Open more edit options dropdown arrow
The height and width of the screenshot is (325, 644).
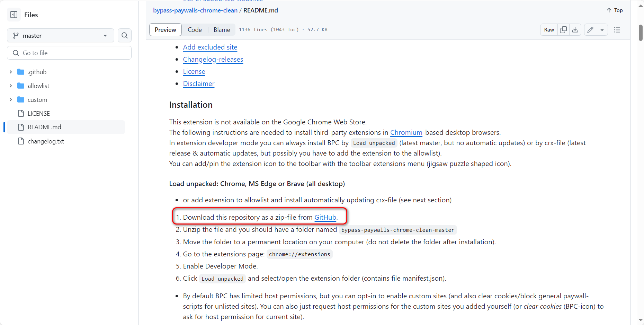(602, 30)
